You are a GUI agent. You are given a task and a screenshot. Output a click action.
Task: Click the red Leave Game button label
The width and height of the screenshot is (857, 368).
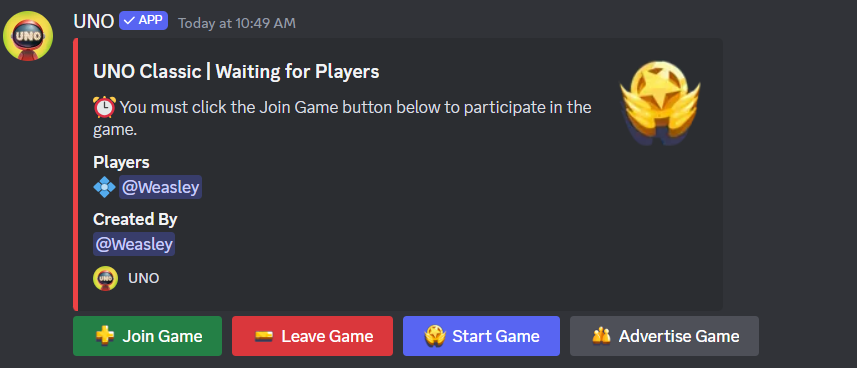[x=327, y=336]
